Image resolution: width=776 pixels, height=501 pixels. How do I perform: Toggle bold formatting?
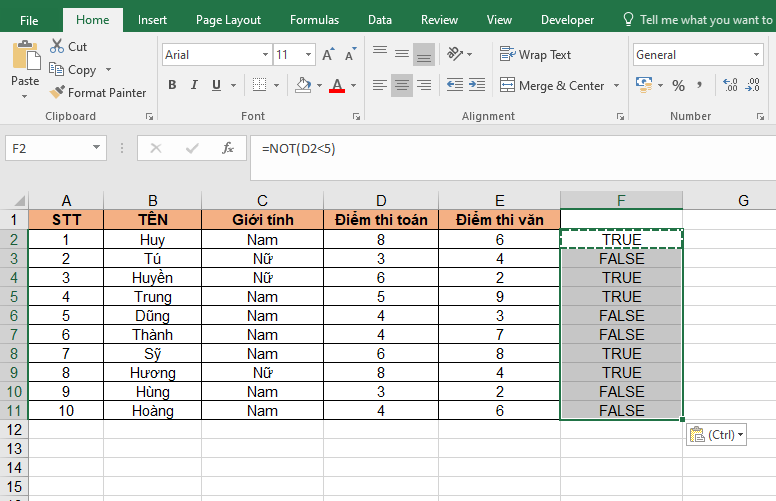pos(172,86)
